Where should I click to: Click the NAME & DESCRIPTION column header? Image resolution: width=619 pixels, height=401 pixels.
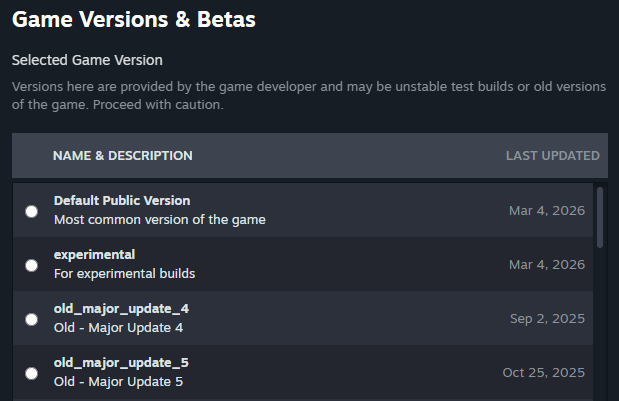[122, 156]
